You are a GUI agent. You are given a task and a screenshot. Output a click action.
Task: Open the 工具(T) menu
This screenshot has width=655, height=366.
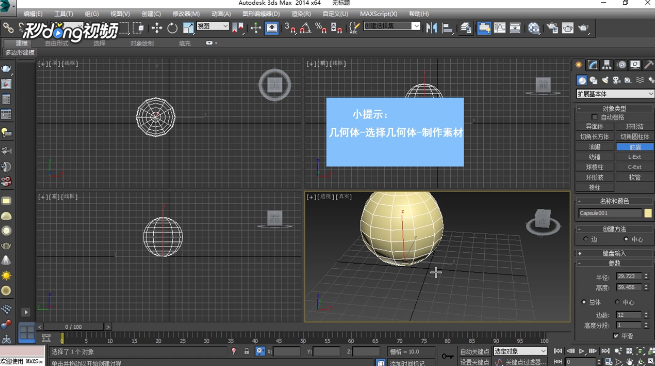coord(63,14)
